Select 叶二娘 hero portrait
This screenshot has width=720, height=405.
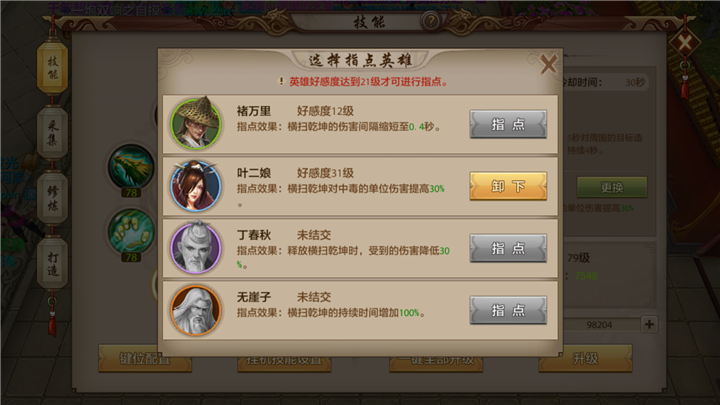pos(196,186)
